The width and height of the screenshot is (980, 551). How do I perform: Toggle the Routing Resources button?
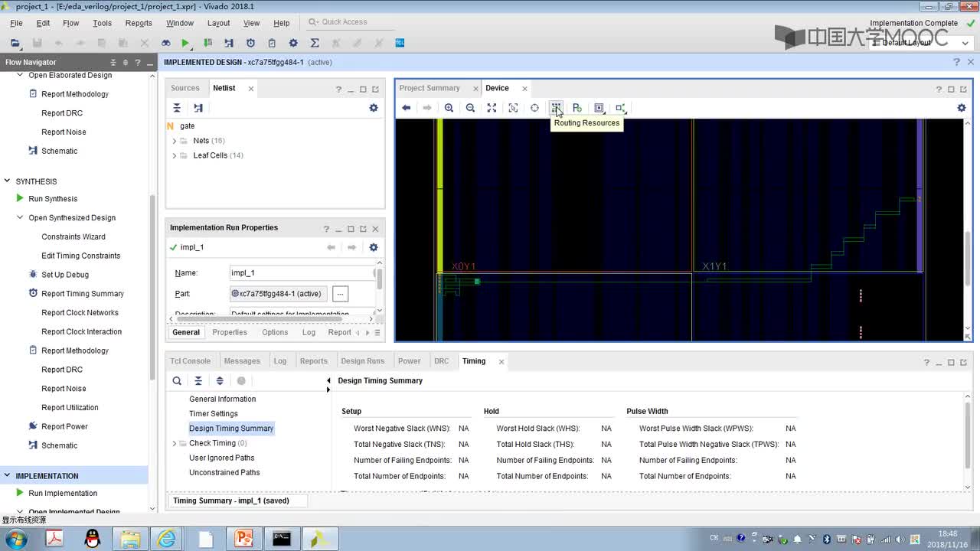coord(556,108)
